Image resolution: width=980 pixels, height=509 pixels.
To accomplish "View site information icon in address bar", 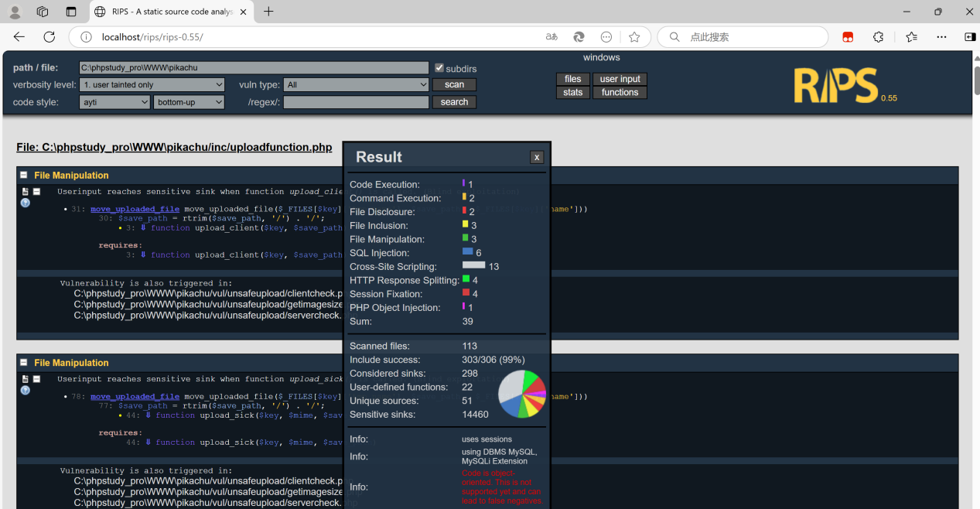I will [87, 37].
